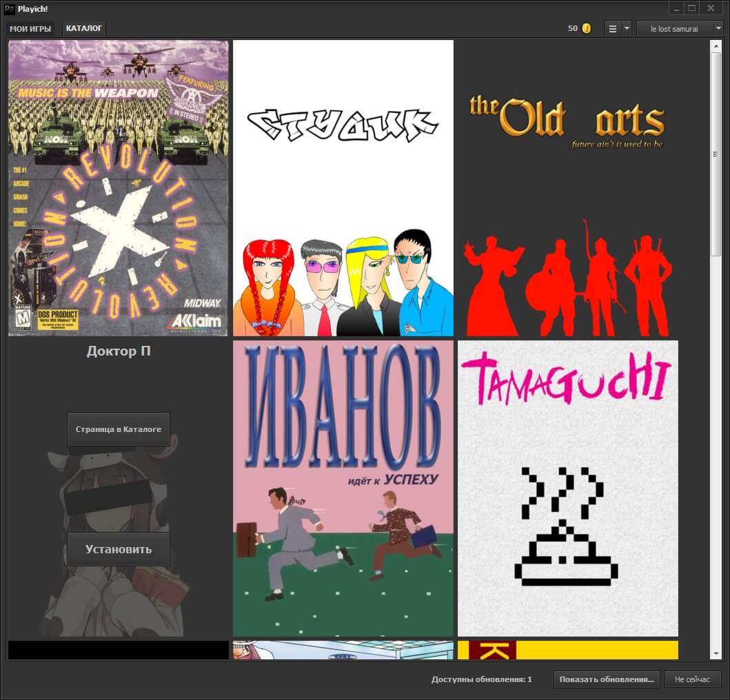The height and width of the screenshot is (700, 730).
Task: Click the Playich! app icon in title bar
Action: tap(10, 9)
